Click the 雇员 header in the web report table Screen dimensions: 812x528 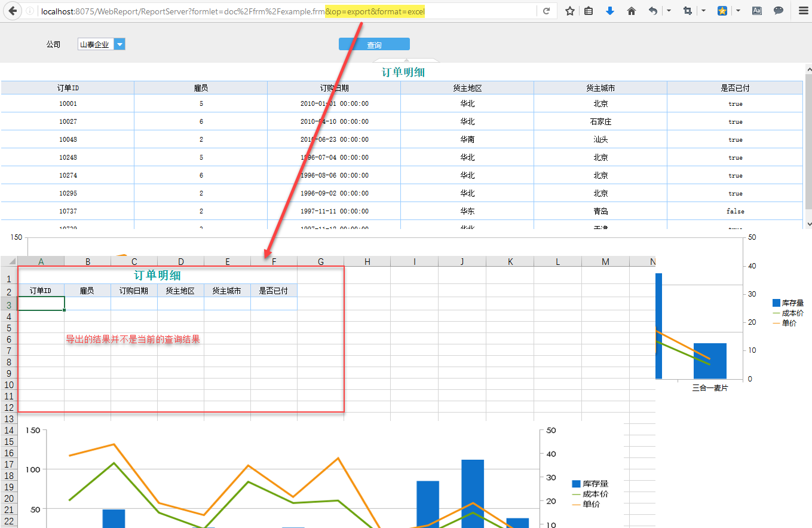201,88
